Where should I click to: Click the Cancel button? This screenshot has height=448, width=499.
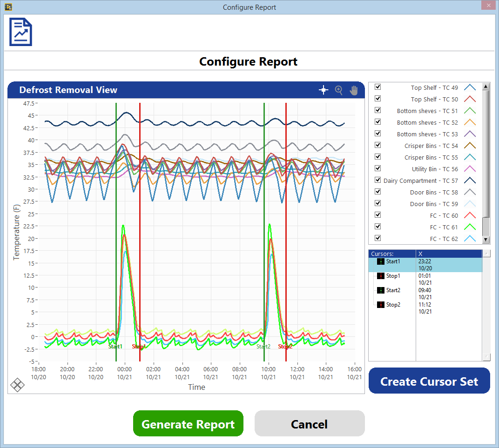310,423
